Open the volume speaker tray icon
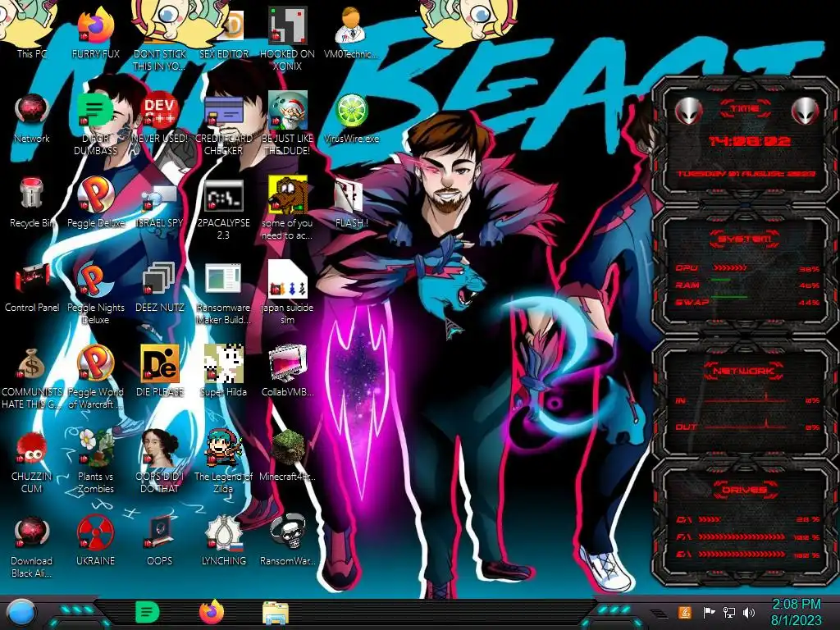The height and width of the screenshot is (630, 840). (x=749, y=612)
